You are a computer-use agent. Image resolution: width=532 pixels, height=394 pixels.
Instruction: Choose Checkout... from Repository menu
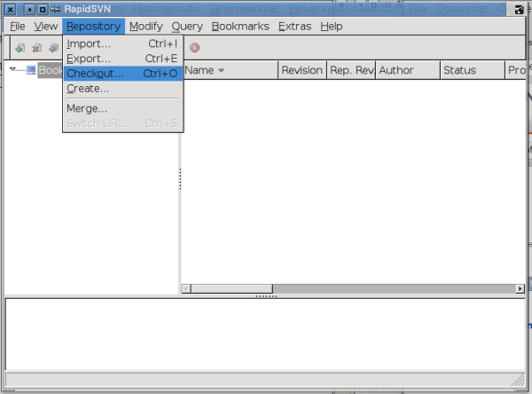click(x=123, y=74)
